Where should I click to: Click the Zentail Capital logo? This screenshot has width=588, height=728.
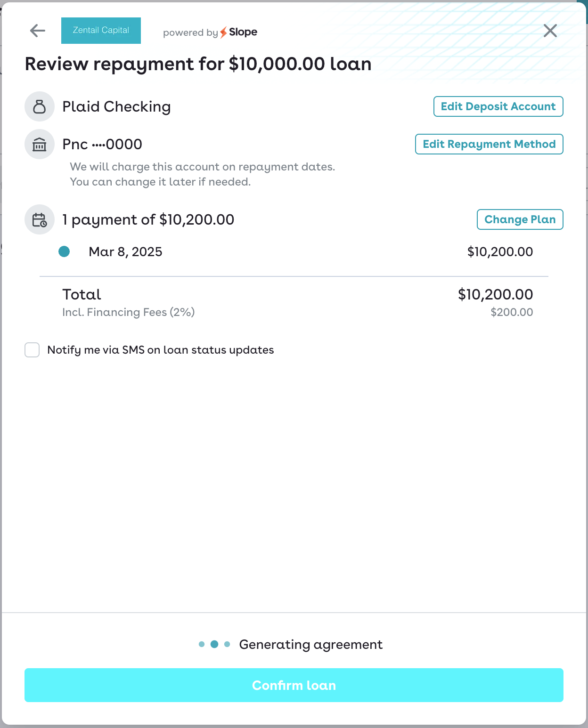tap(101, 31)
